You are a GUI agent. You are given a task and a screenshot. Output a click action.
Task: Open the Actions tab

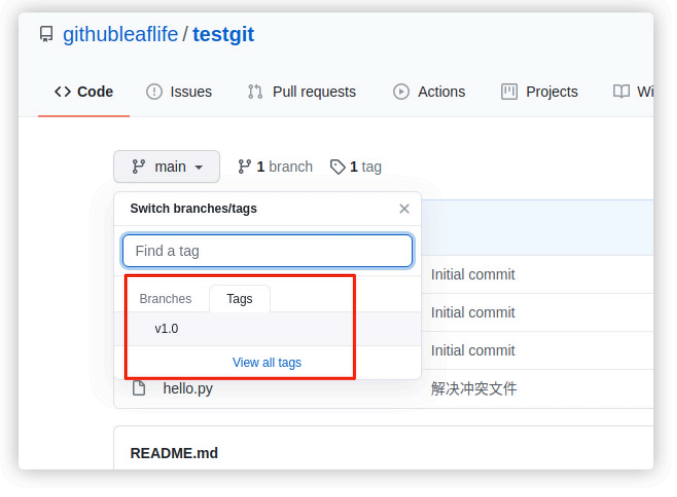[x=429, y=92]
